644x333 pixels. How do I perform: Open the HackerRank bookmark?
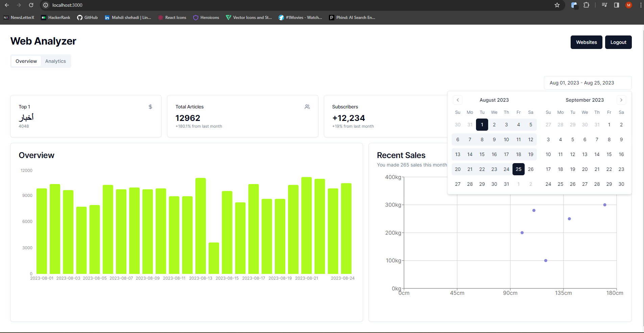[x=55, y=18]
